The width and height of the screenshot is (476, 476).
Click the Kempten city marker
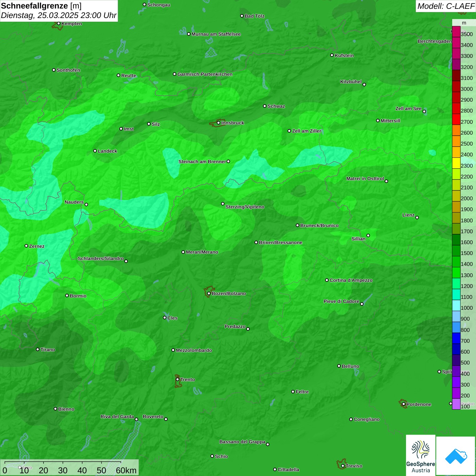coord(58,23)
